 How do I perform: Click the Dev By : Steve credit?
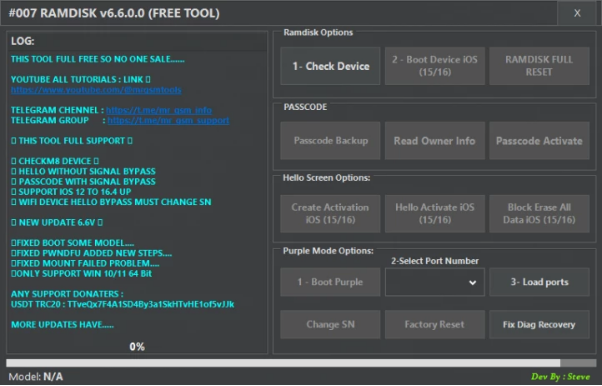(x=561, y=377)
